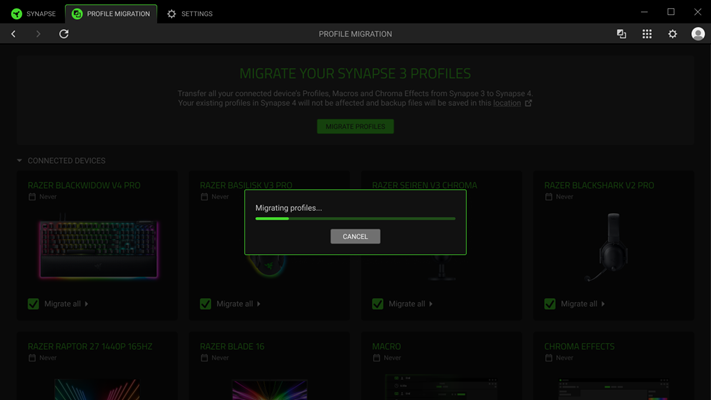Uncheck Migrate all for Razer Basilisk V3 Pro
The height and width of the screenshot is (400, 711).
click(x=205, y=304)
